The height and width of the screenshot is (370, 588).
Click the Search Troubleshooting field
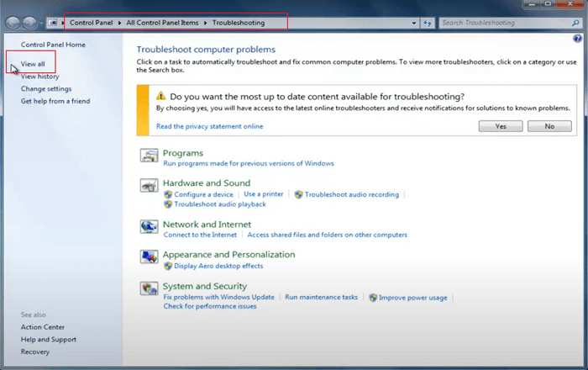[x=504, y=23]
